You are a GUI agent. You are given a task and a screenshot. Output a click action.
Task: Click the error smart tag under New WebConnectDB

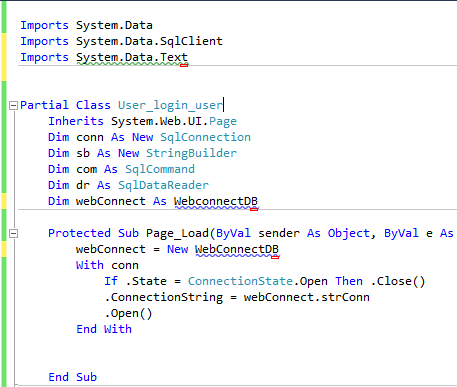coord(275,257)
